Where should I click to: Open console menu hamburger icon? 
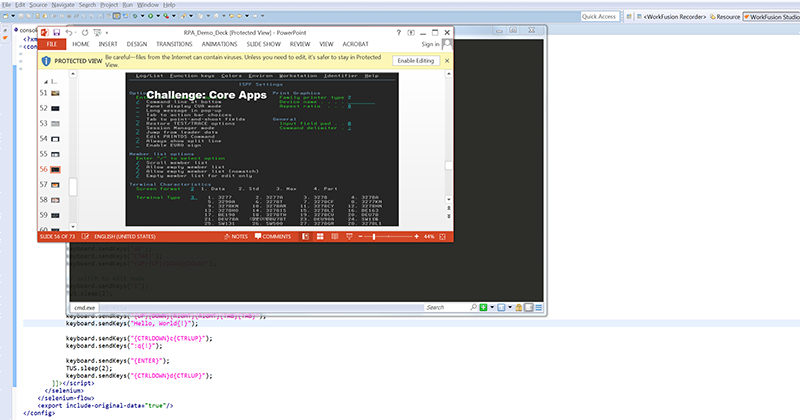(538, 307)
